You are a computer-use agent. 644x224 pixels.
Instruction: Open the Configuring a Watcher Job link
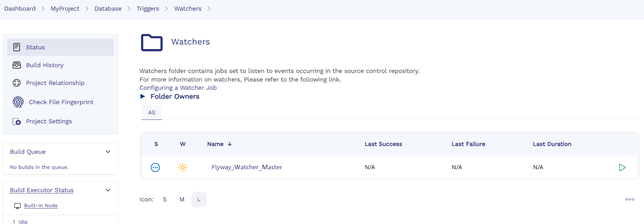[178, 88]
